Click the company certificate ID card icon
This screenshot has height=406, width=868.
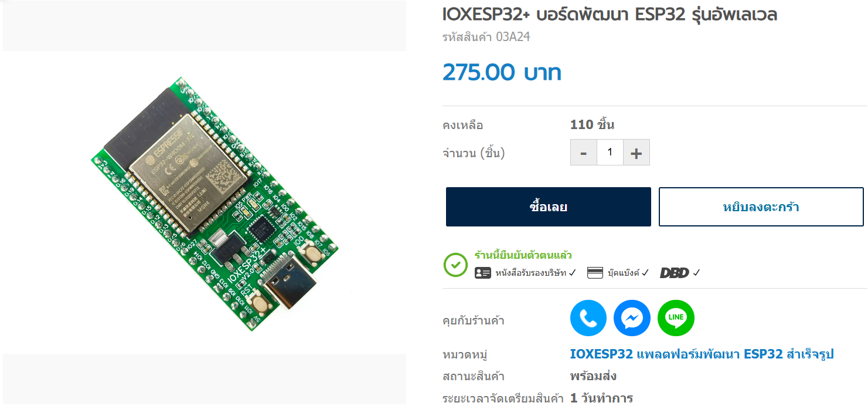pos(482,273)
